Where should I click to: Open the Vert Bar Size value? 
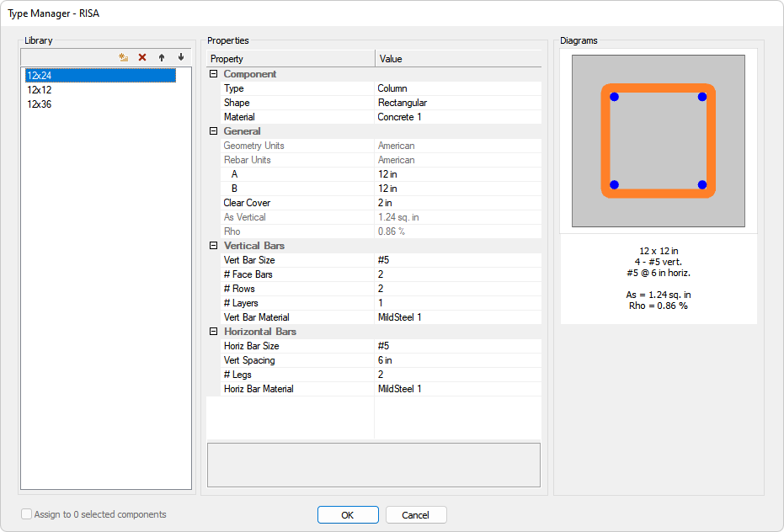click(457, 260)
